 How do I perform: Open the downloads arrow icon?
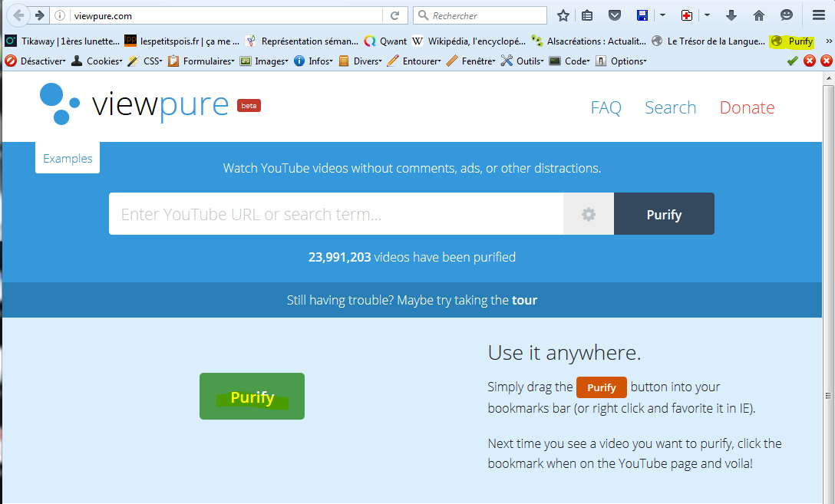pyautogui.click(x=731, y=15)
